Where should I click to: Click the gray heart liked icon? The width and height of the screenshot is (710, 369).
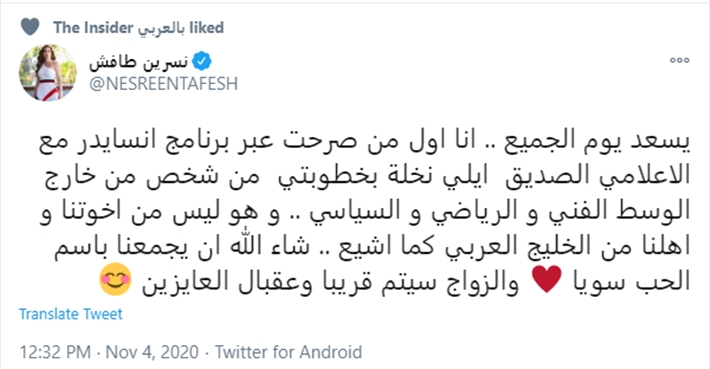click(x=30, y=27)
